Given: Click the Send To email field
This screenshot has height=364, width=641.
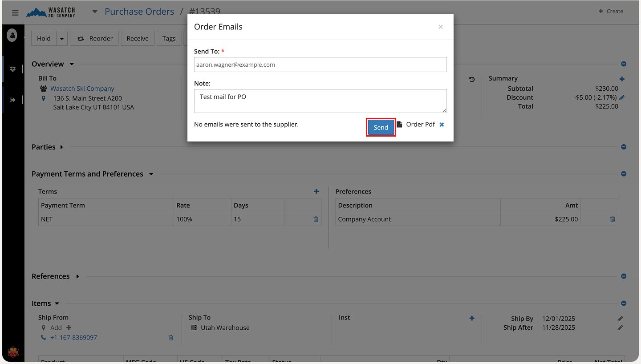Looking at the screenshot, I should click(x=320, y=65).
